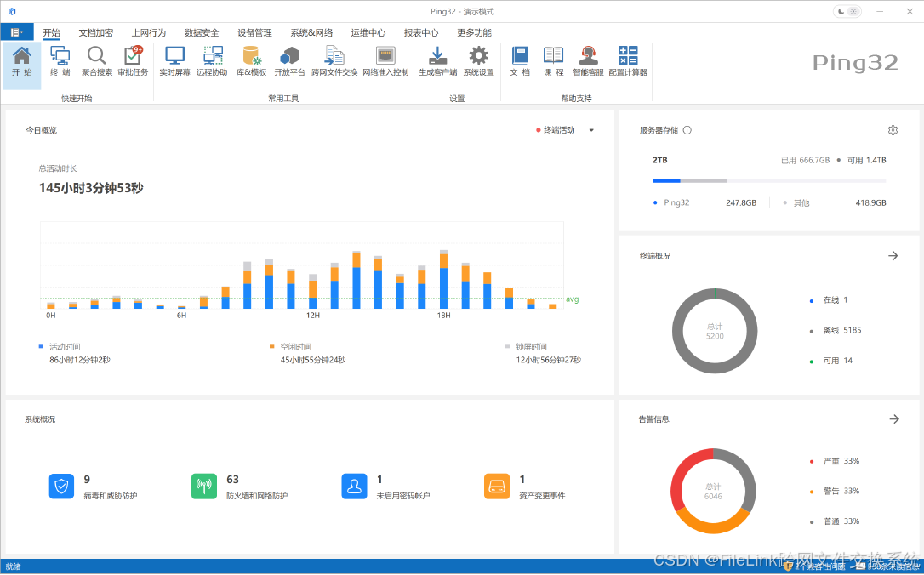Open 课程 courses icon
The image size is (924, 575).
point(553,61)
